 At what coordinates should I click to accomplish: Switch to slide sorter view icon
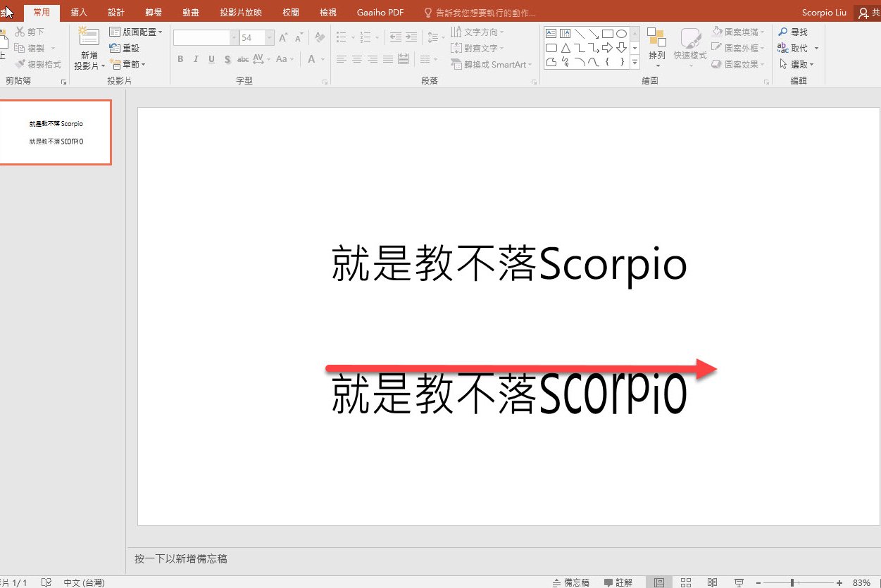[685, 582]
